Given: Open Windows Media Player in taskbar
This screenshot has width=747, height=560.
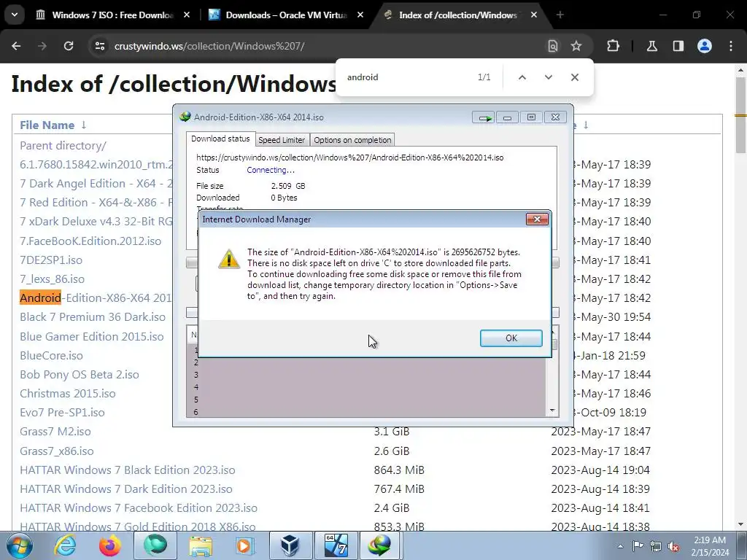Looking at the screenshot, I should pyautogui.click(x=245, y=545).
